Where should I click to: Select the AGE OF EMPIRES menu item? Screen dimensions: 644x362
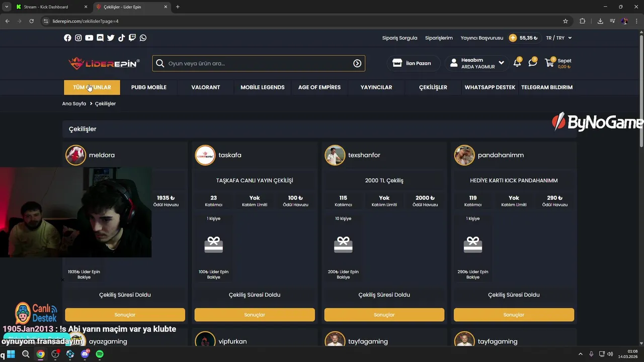319,87
